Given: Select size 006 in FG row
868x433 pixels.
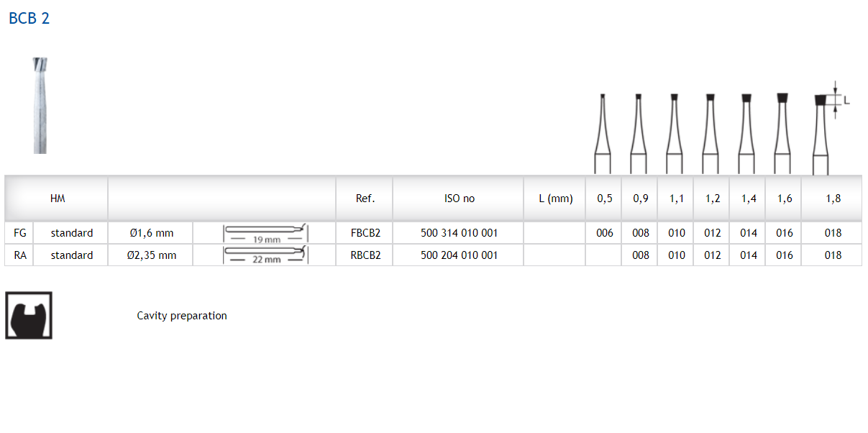Looking at the screenshot, I should (605, 233).
